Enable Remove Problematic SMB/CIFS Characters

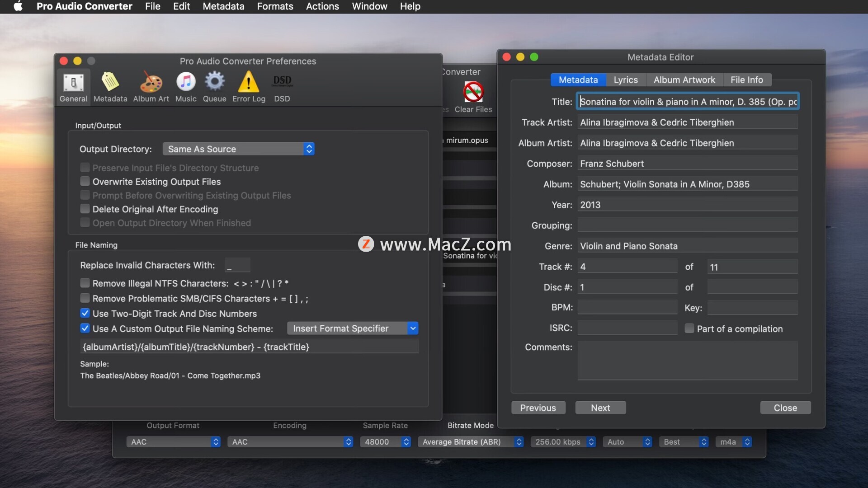(x=85, y=298)
